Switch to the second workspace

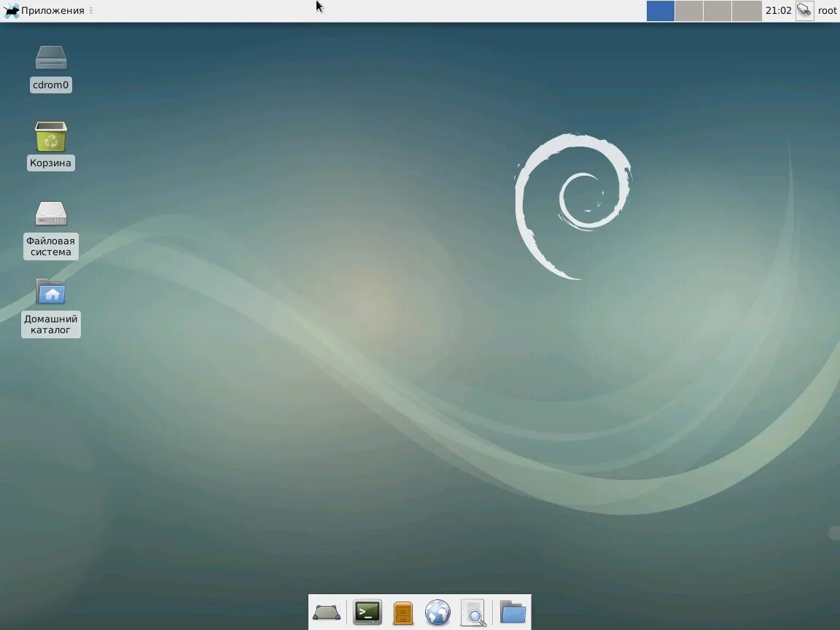pos(689,11)
